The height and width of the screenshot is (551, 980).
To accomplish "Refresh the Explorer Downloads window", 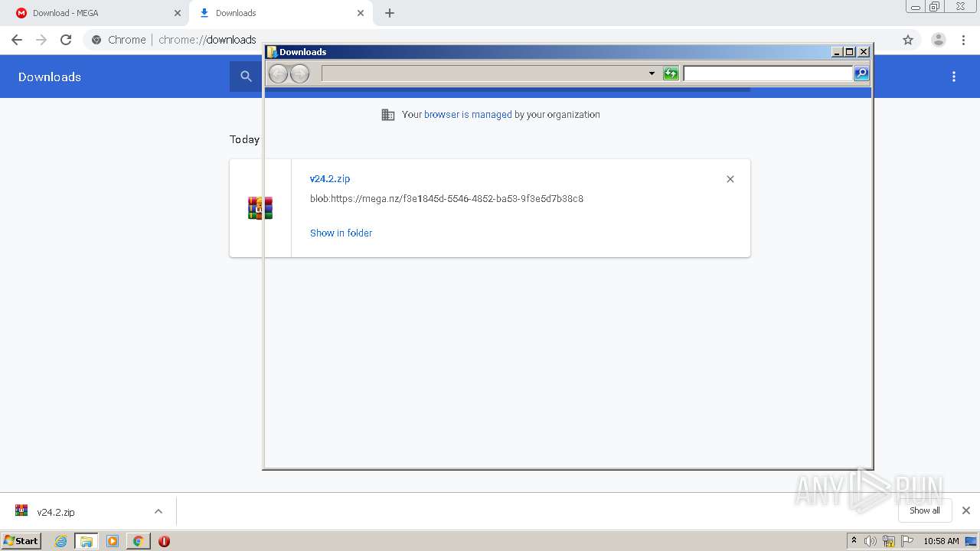I will (671, 73).
